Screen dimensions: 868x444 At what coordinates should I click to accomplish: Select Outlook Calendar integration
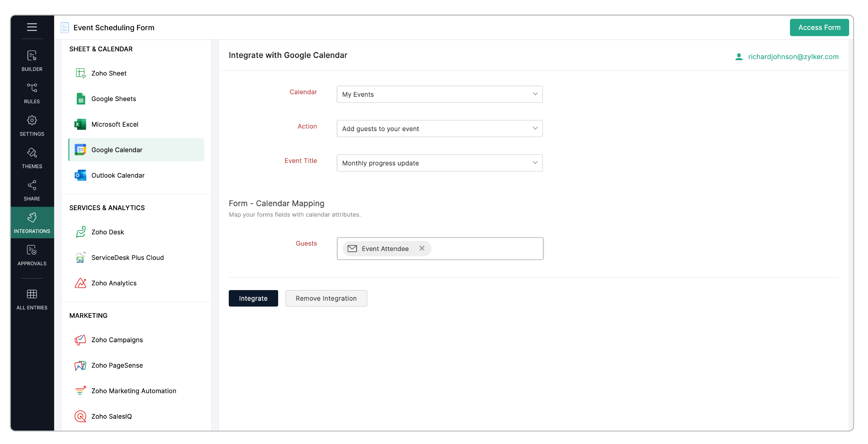pos(118,175)
